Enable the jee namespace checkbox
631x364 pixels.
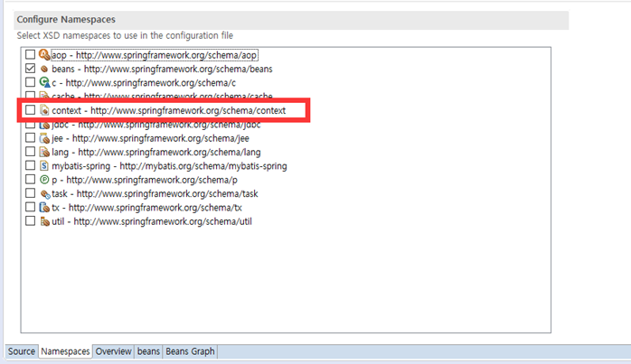tap(30, 137)
